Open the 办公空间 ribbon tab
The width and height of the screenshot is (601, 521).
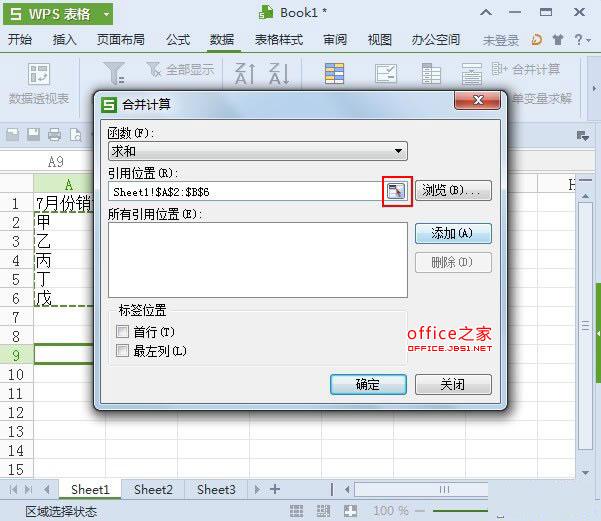[x=436, y=39]
